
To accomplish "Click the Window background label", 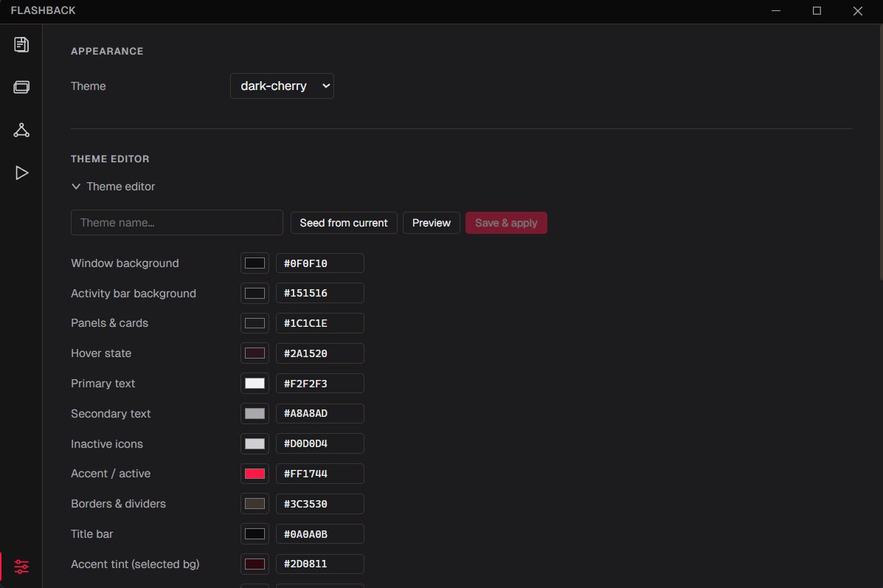I will [x=125, y=263].
